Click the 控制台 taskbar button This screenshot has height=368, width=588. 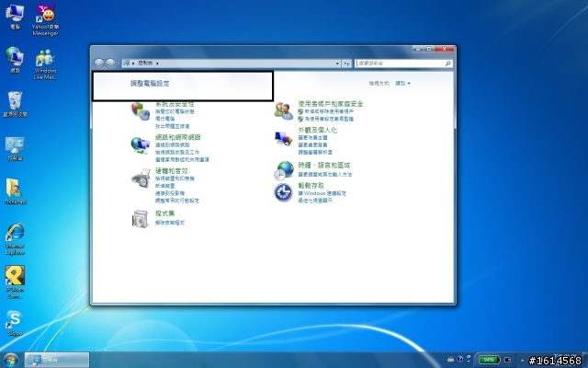coord(57,360)
